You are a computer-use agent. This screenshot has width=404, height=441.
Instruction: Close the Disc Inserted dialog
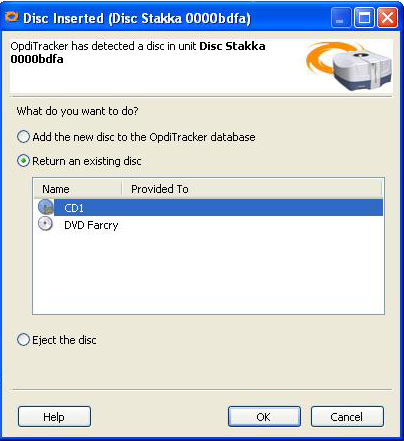(x=387, y=17)
